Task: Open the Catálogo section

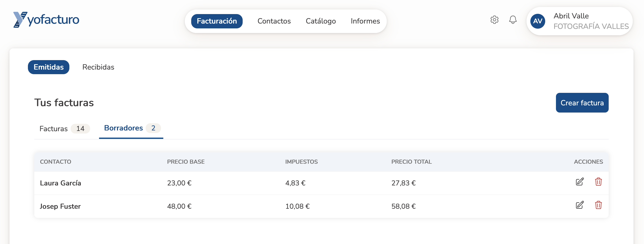Action: click(321, 21)
